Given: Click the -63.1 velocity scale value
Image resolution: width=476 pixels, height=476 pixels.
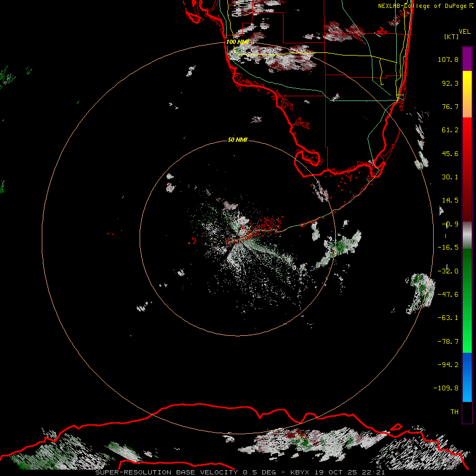Looking at the screenshot, I should click(x=448, y=318).
